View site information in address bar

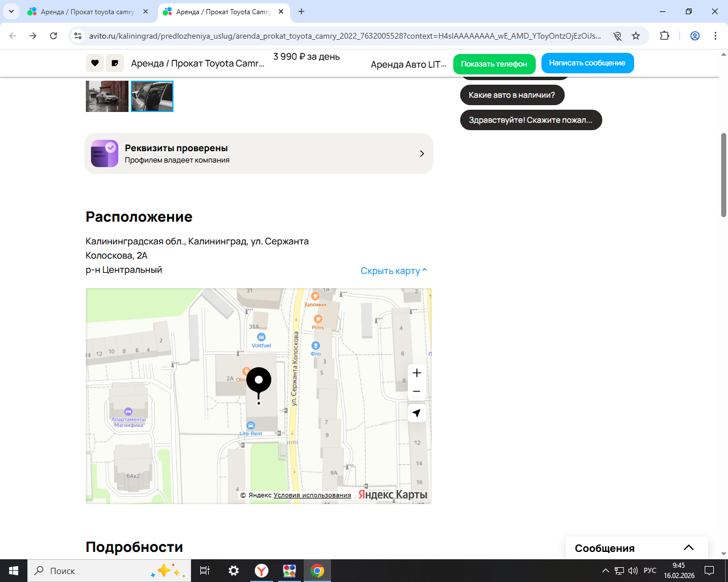78,36
